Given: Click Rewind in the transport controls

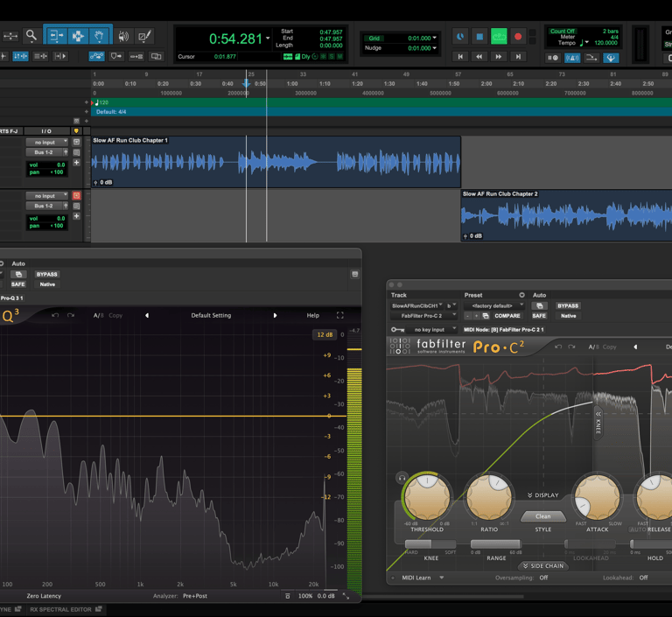Looking at the screenshot, I should 479,57.
